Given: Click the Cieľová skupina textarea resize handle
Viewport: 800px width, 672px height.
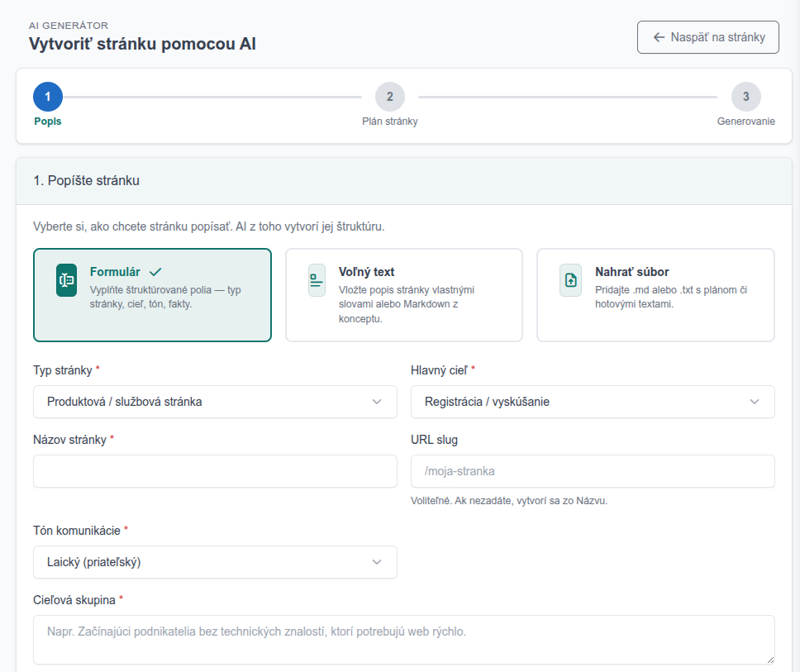Looking at the screenshot, I should [x=770, y=660].
